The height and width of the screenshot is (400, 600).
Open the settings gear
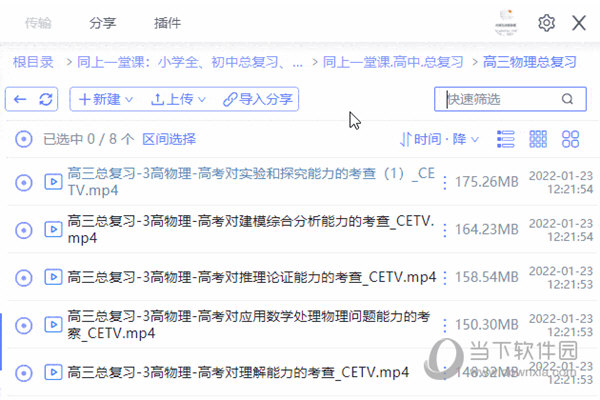tap(546, 23)
